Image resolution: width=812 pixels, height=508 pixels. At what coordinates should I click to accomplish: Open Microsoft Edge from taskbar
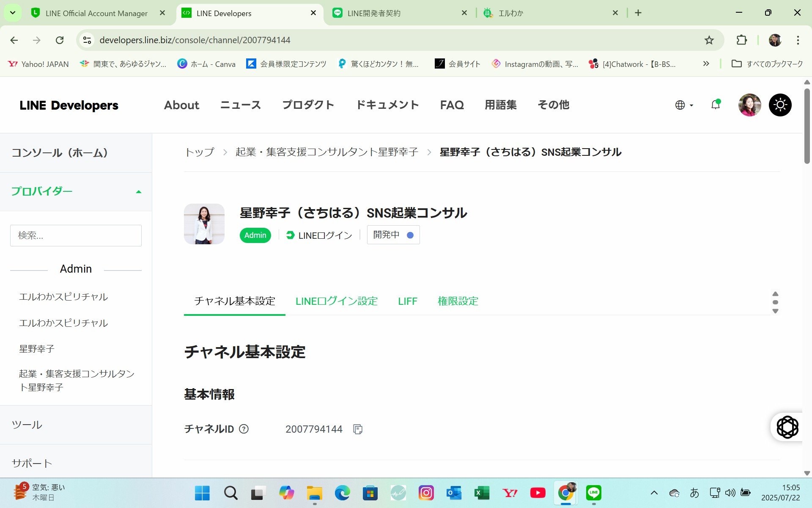[x=342, y=493]
